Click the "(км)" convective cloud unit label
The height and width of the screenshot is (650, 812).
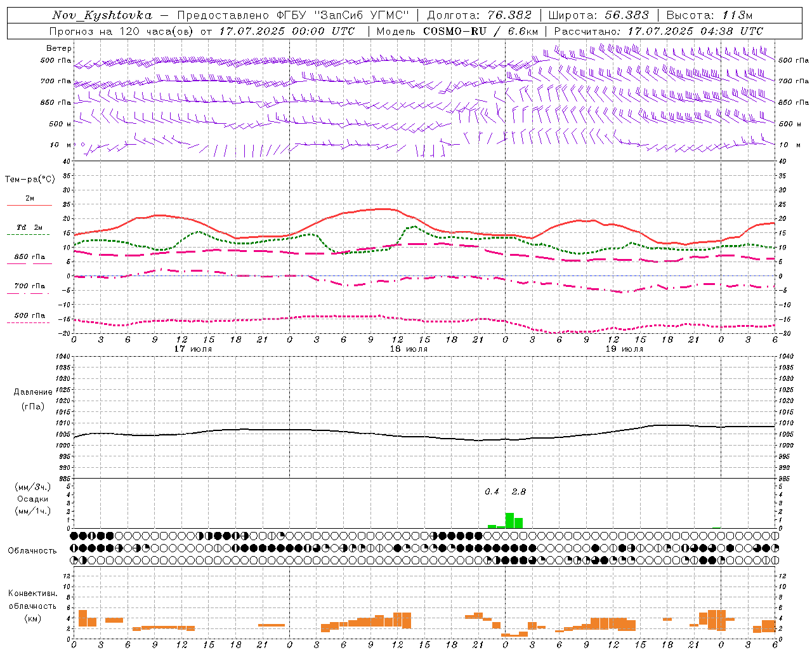tap(32, 618)
